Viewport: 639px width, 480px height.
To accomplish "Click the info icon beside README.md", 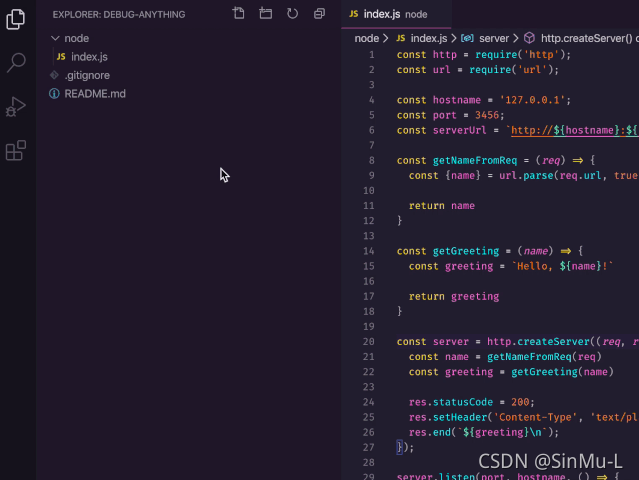I will pos(54,94).
